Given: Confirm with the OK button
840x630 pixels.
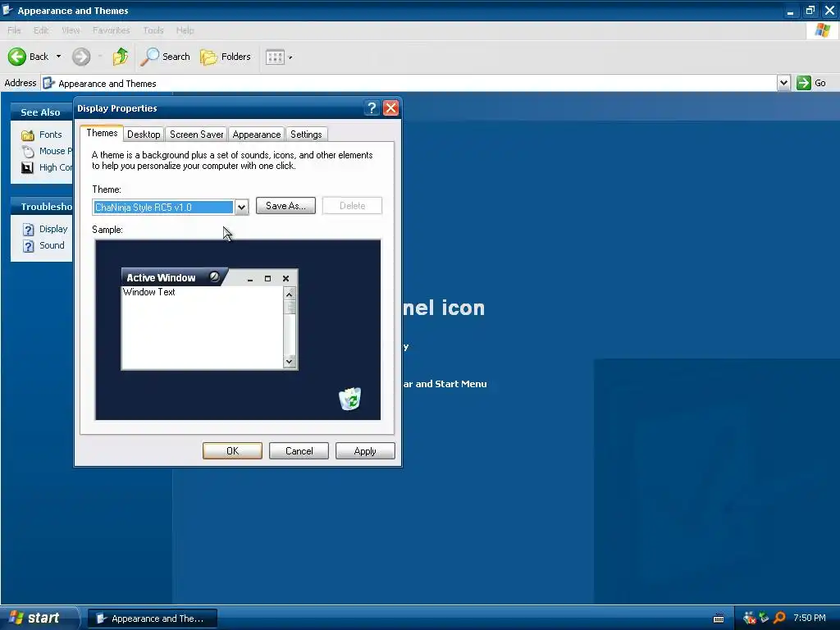Looking at the screenshot, I should coord(232,451).
